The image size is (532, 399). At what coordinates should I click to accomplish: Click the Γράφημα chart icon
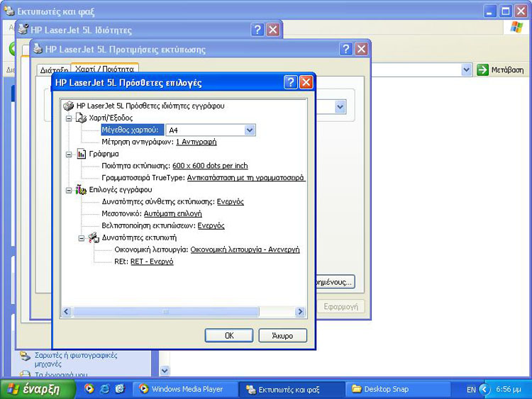(x=81, y=154)
